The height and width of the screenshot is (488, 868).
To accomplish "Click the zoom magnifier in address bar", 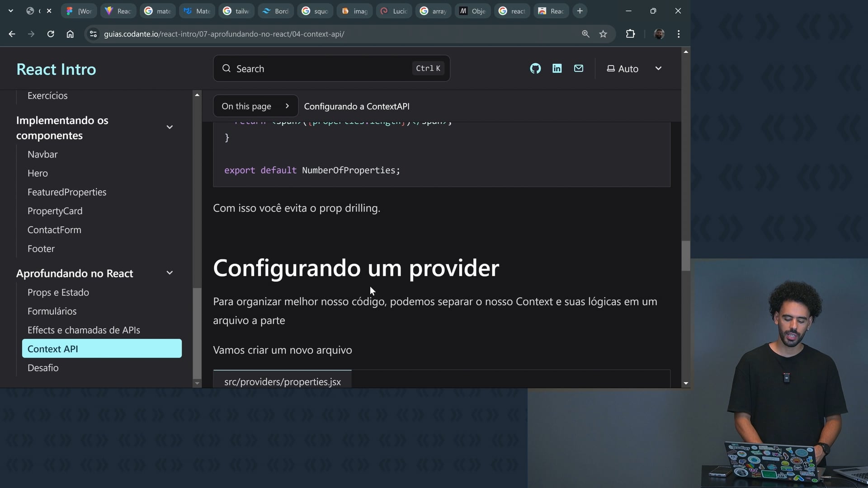I will tap(585, 34).
